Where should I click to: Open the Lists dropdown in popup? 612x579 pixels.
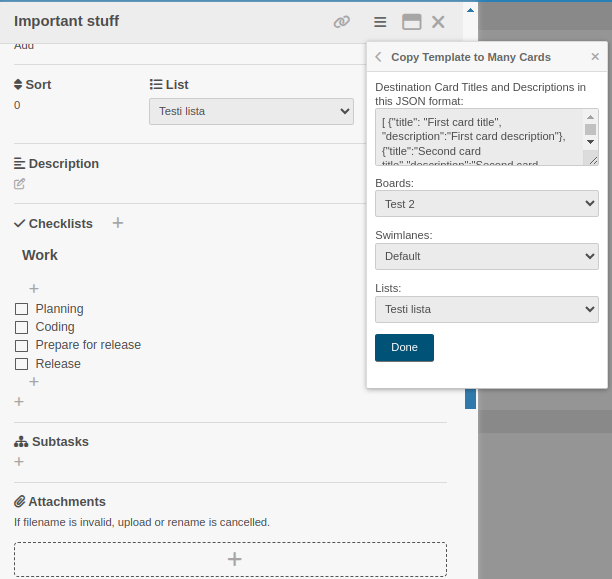(x=486, y=309)
